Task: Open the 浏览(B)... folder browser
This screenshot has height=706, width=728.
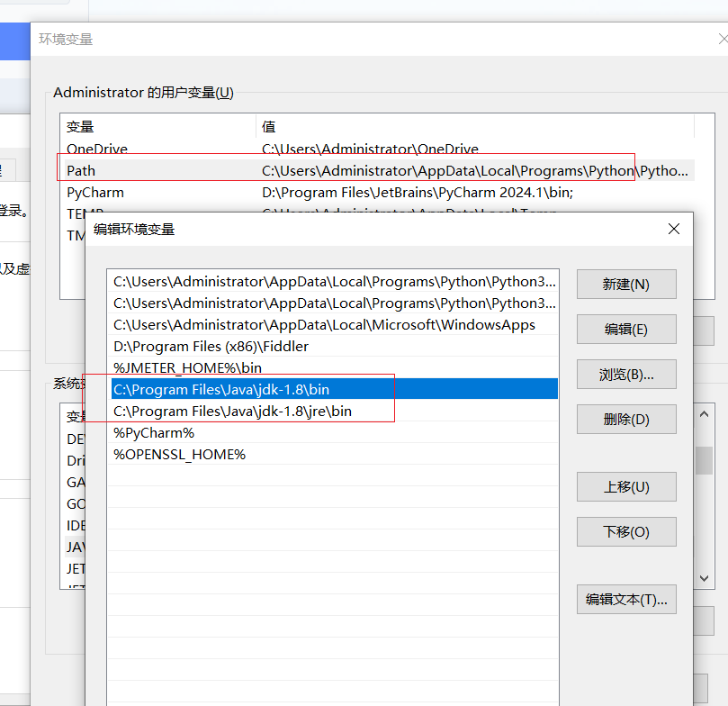Action: 625,375
